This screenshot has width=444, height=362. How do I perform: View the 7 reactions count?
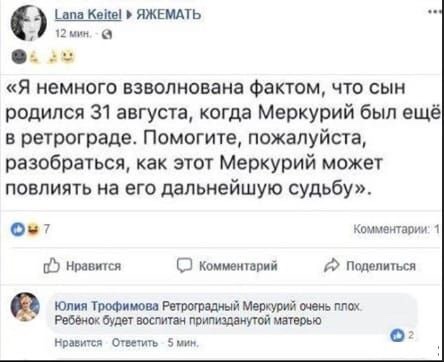(x=46, y=229)
